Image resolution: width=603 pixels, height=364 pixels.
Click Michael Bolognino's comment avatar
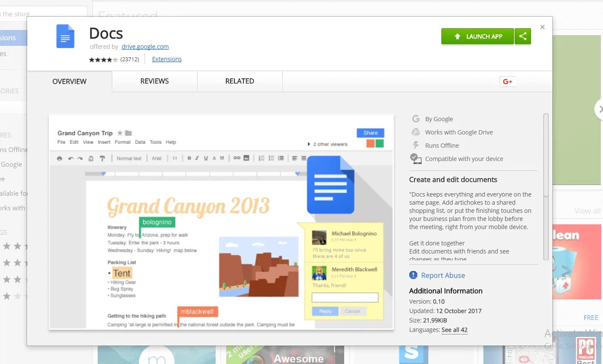point(319,238)
